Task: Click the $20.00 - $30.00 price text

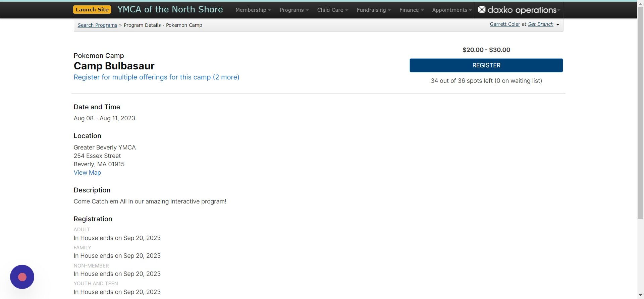Action: click(486, 50)
